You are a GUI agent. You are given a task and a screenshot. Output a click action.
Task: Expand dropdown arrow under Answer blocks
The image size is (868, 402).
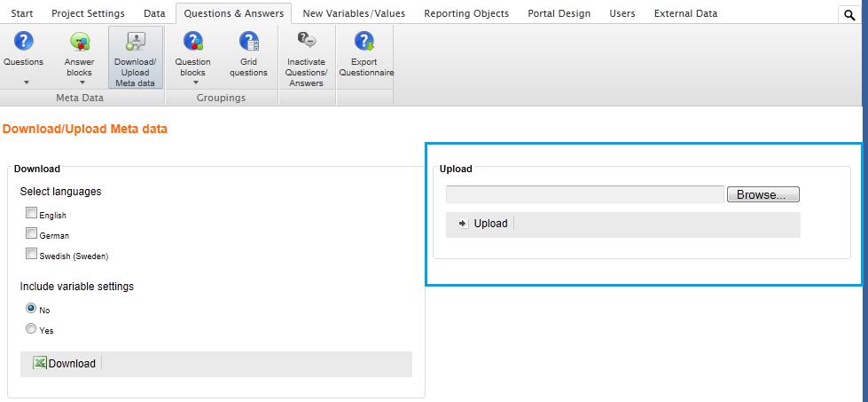tap(82, 83)
